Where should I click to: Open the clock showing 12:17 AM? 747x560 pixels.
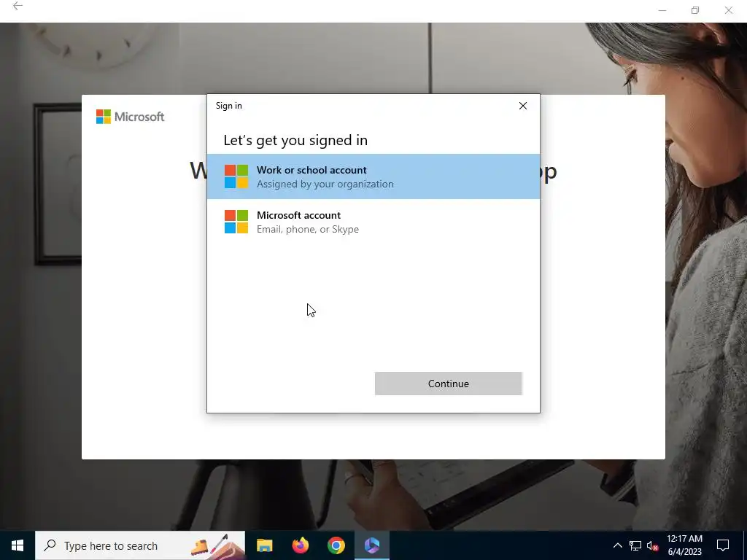[684, 545]
